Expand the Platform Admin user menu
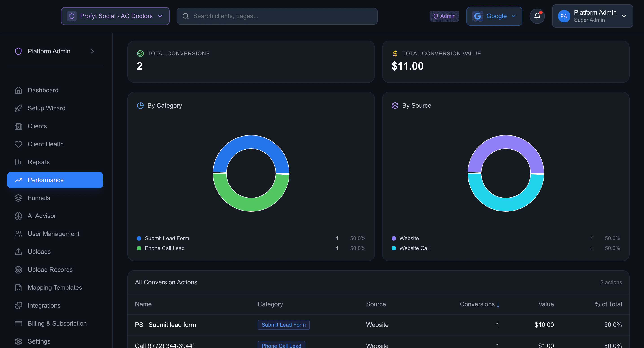 (592, 16)
